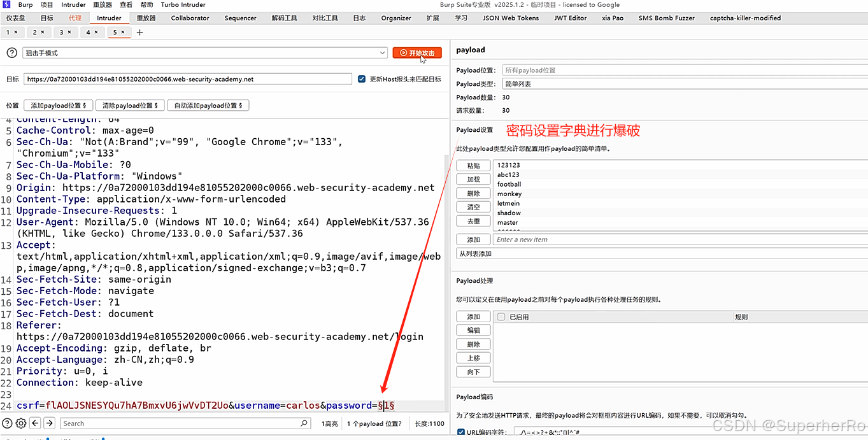Click the 加载 load button
Screen dimensions: 868x440
[x=474, y=180]
